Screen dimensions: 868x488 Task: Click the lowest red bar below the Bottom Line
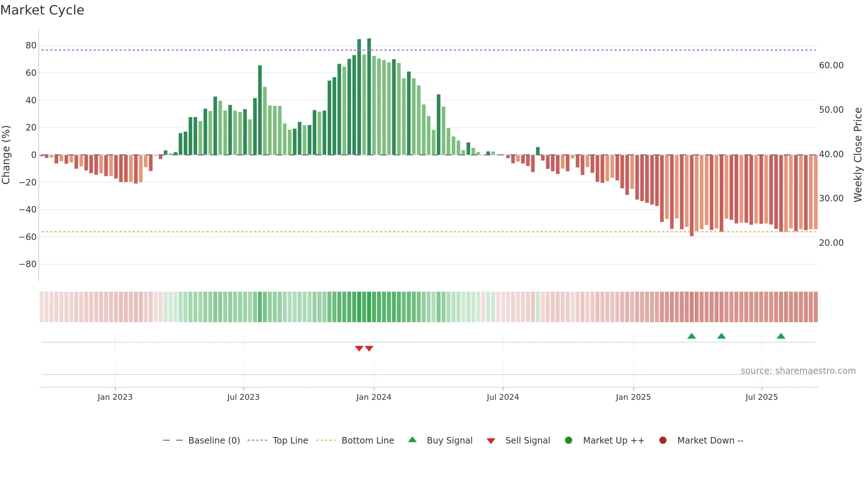692,196
